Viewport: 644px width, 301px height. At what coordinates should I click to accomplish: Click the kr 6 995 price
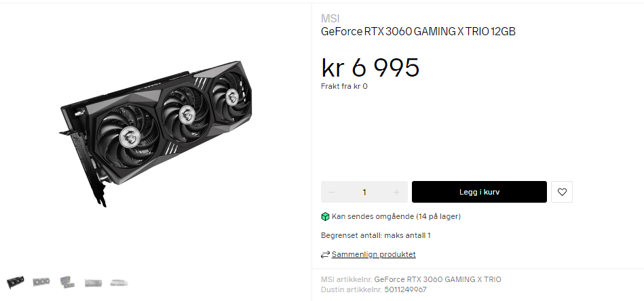point(370,68)
